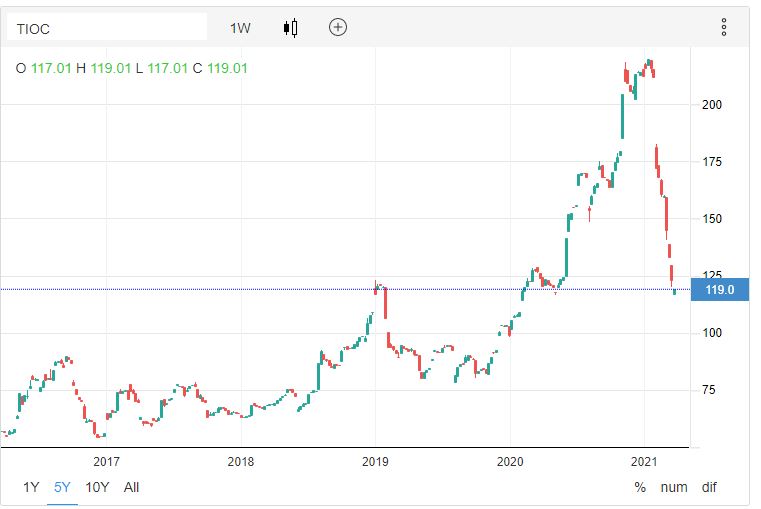
Task: Select the 1Y time range
Action: pyautogui.click(x=33, y=487)
